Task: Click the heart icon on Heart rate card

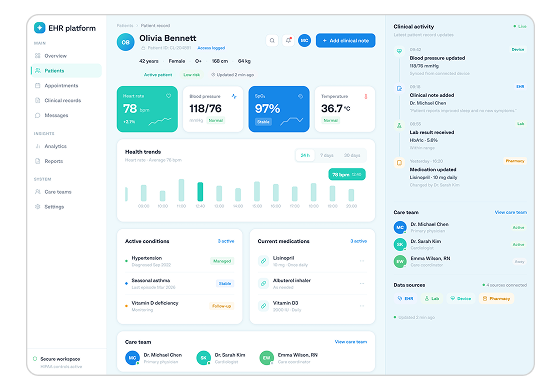Action: (169, 96)
